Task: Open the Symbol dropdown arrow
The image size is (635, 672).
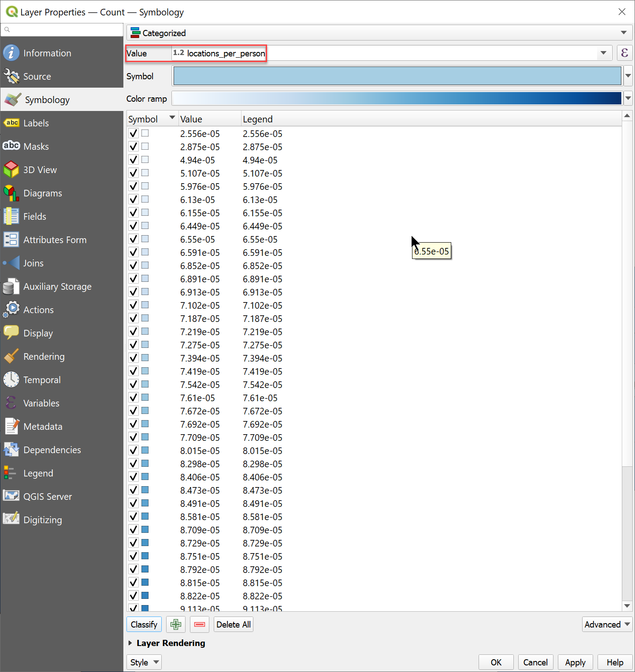Action: [628, 76]
